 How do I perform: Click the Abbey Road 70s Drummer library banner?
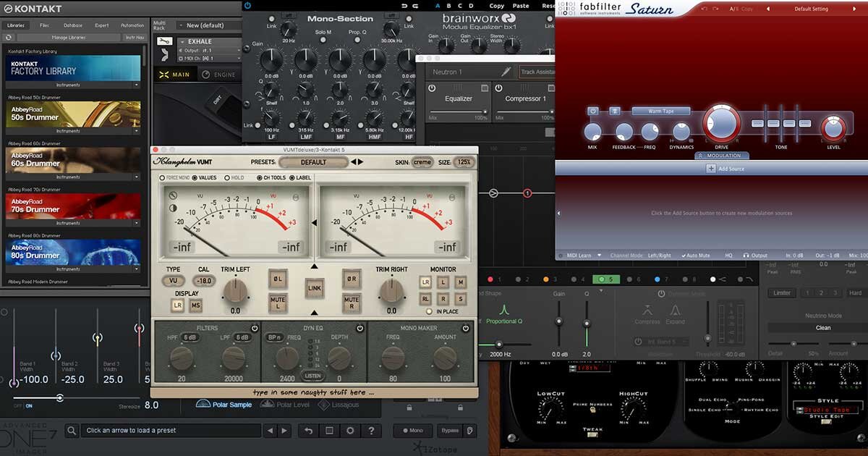tap(74, 206)
